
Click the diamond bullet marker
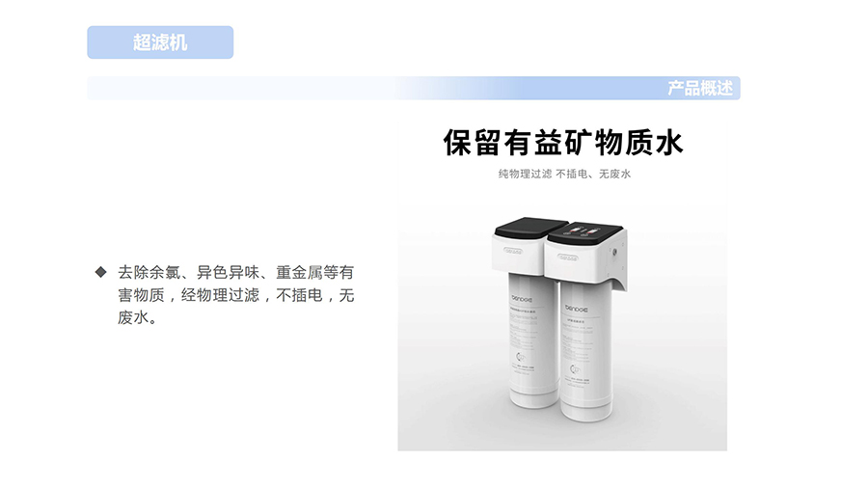click(x=100, y=272)
